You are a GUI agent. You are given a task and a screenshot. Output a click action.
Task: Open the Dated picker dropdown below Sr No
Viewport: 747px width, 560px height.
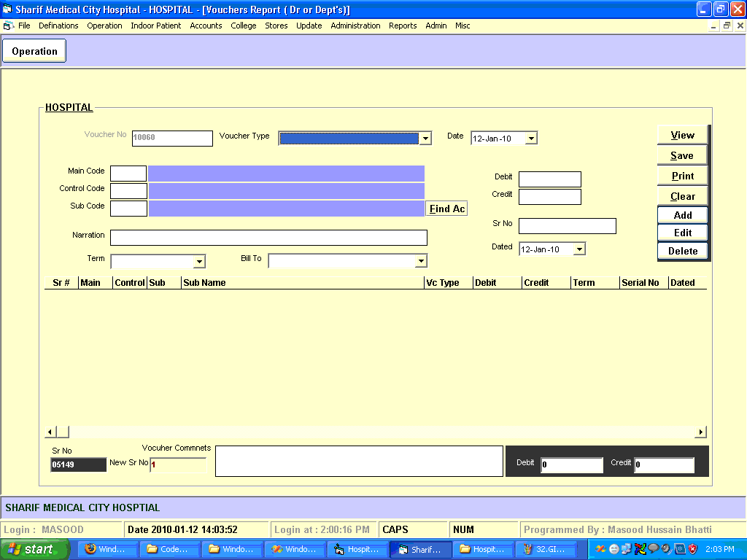point(579,249)
